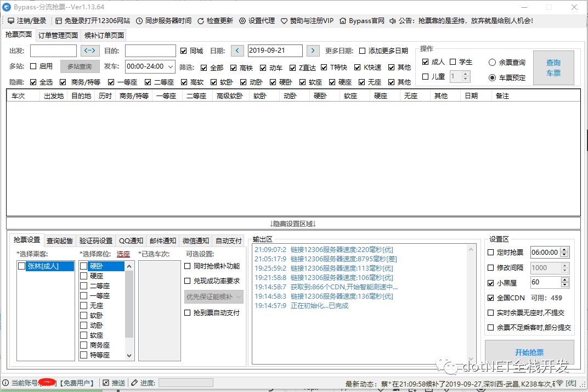Open 设置代理 gear icon
588x392 pixels.
242,21
